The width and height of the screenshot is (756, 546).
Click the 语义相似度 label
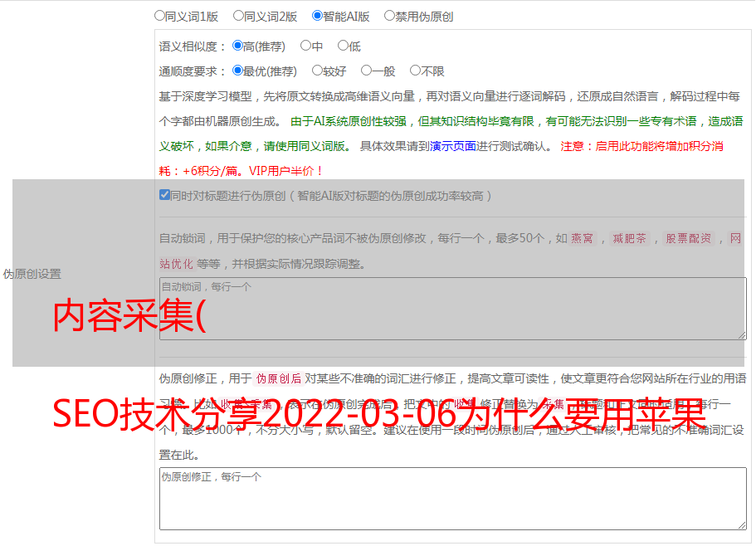tap(193, 46)
